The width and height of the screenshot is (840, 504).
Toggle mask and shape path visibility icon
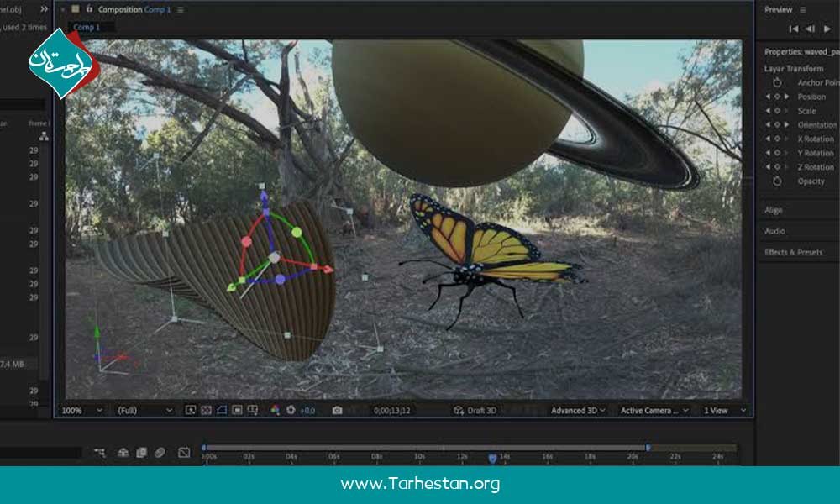point(222,410)
